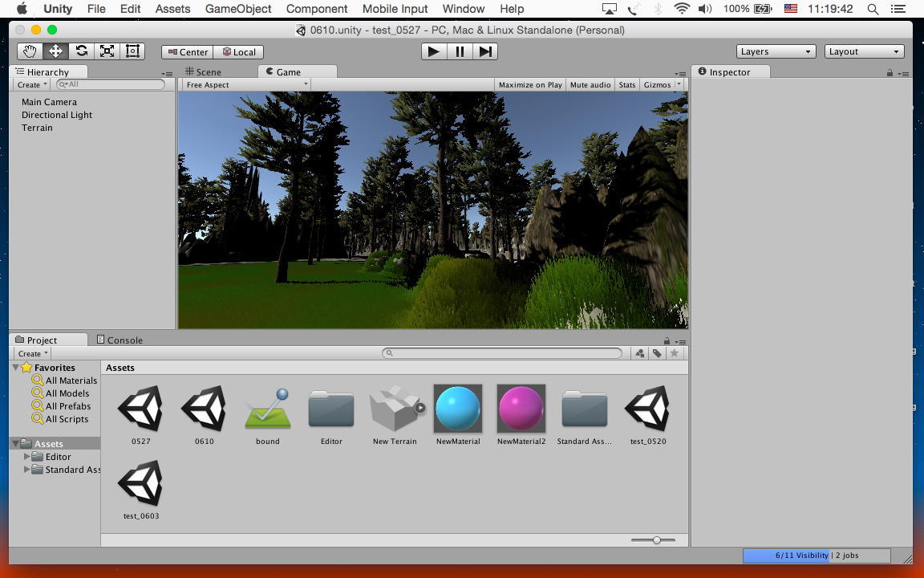Viewport: 924px width, 578px height.
Task: Toggle pivot Center button
Action: 188,52
